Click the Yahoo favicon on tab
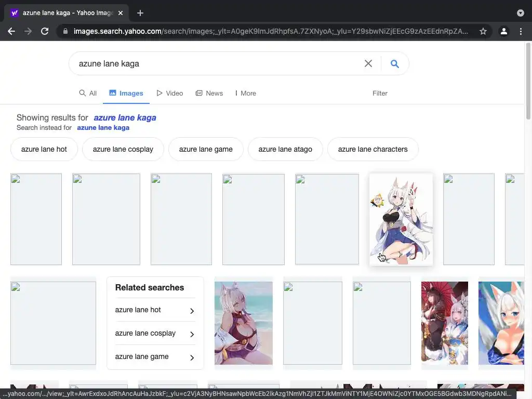 [x=14, y=13]
